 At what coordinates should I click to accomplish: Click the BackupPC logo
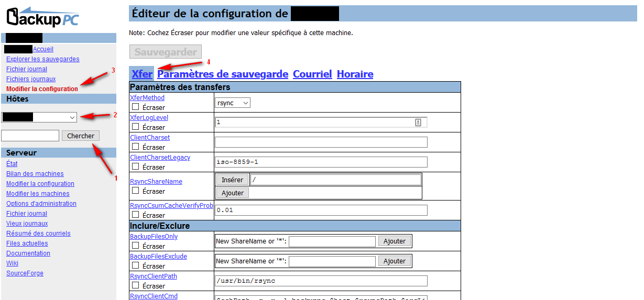(x=43, y=17)
